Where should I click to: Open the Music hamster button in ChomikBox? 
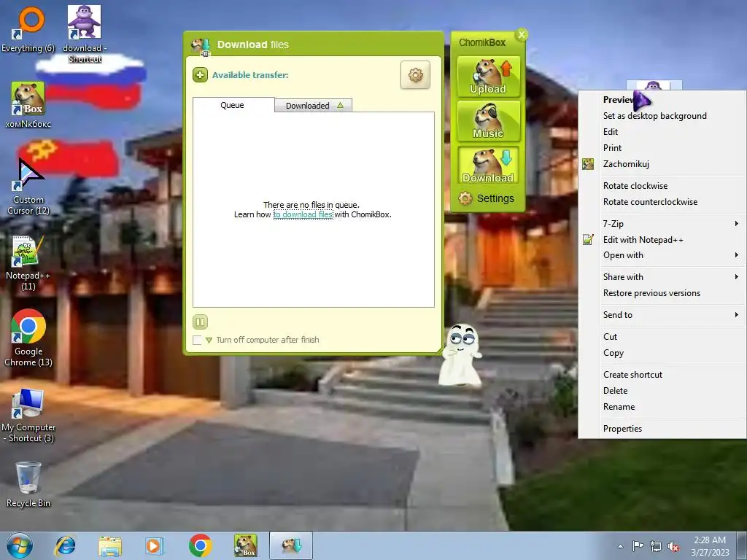pos(488,121)
